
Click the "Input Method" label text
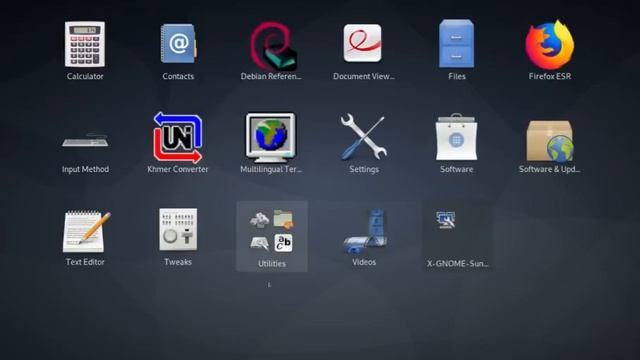point(85,169)
